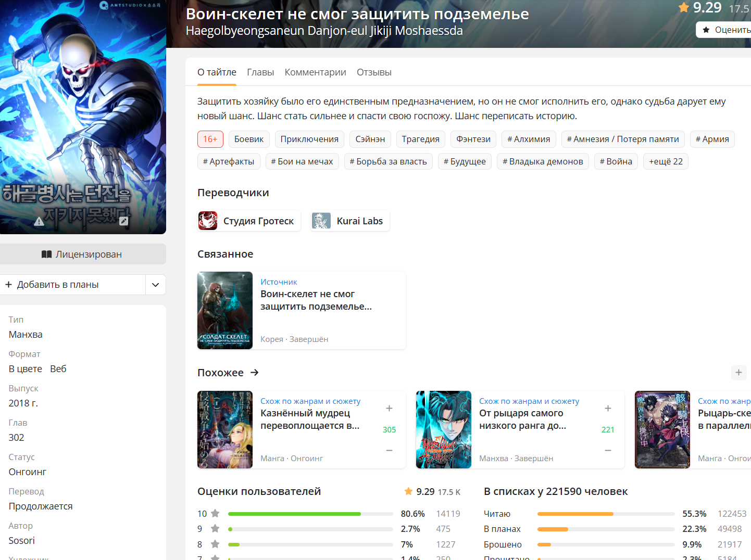Select the 16+ age rating tag
Viewport: 751px width, 560px height.
click(x=210, y=139)
